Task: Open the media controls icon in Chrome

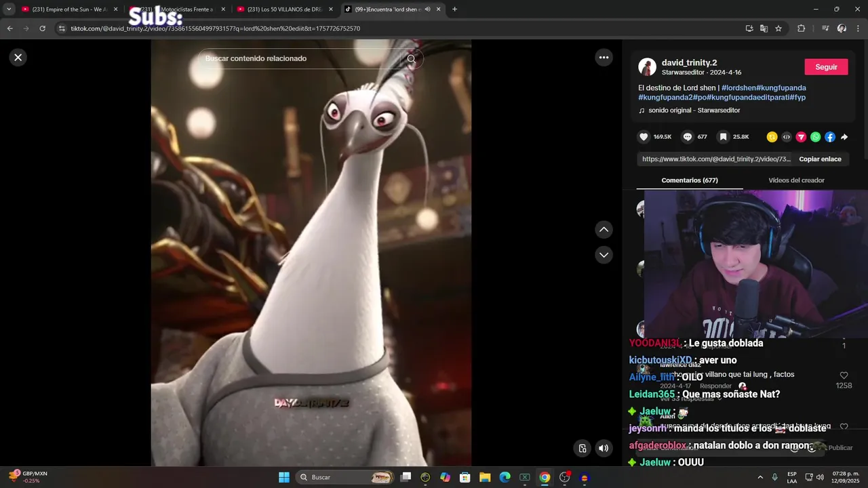Action: click(825, 28)
